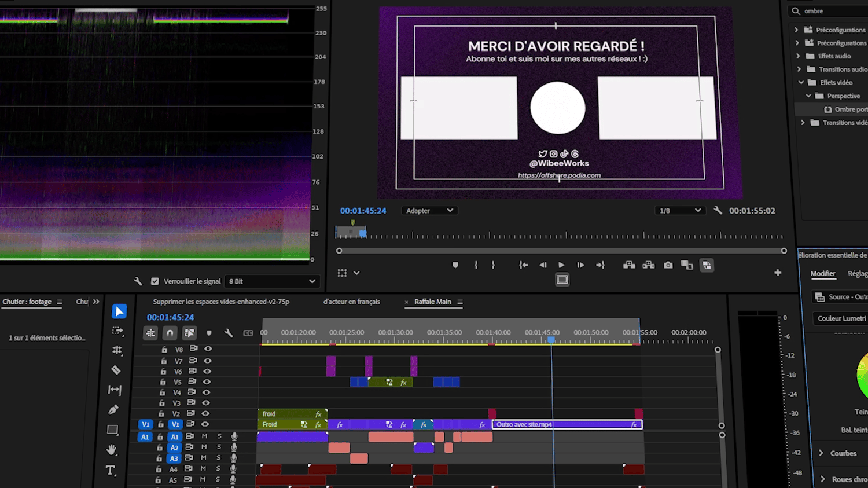
Task: Select the Selection arrow tool
Action: tap(119, 311)
